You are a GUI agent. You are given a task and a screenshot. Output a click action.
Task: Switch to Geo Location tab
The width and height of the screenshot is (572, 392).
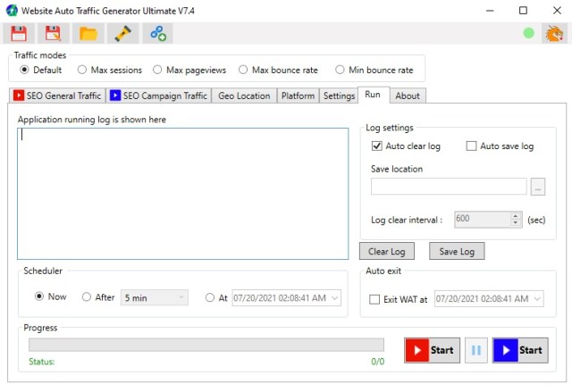[244, 96]
